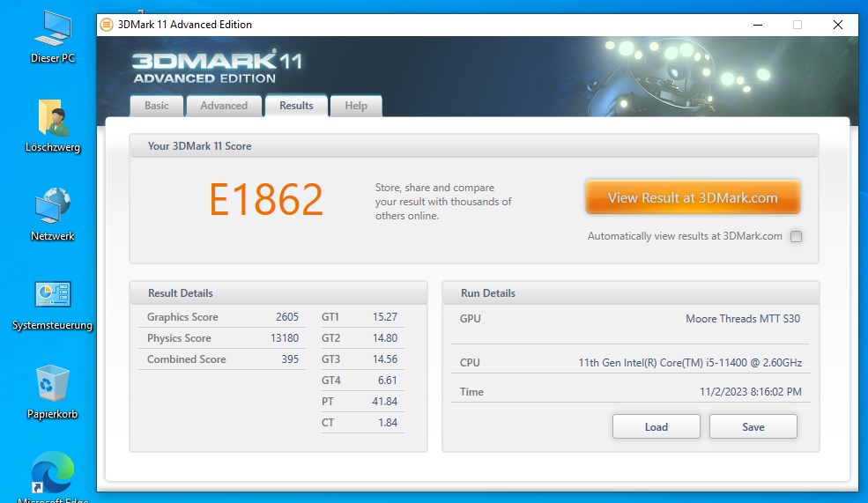Click the GT3 result 14.56
This screenshot has height=503, width=868.
[x=385, y=359]
